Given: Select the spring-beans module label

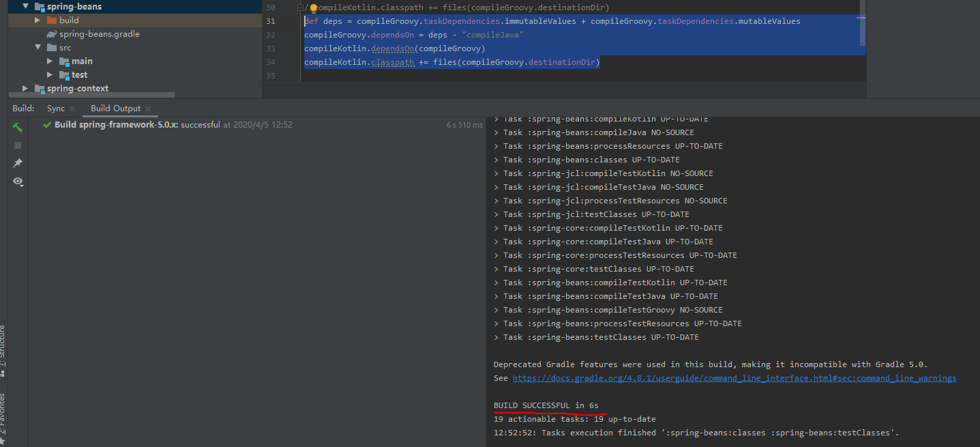Looking at the screenshot, I should pos(74,7).
